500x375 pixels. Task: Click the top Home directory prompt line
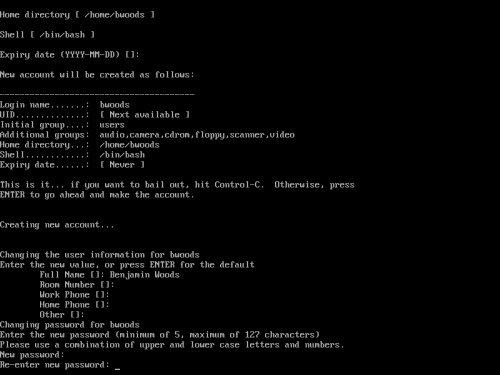coord(77,15)
